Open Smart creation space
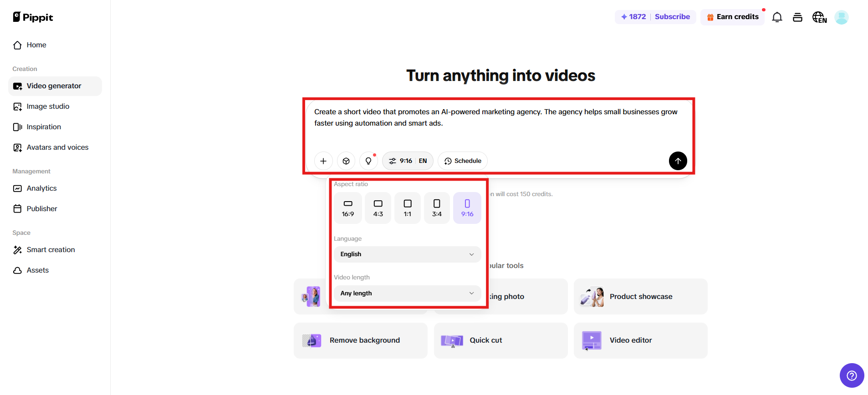This screenshot has width=868, height=395. [55, 250]
